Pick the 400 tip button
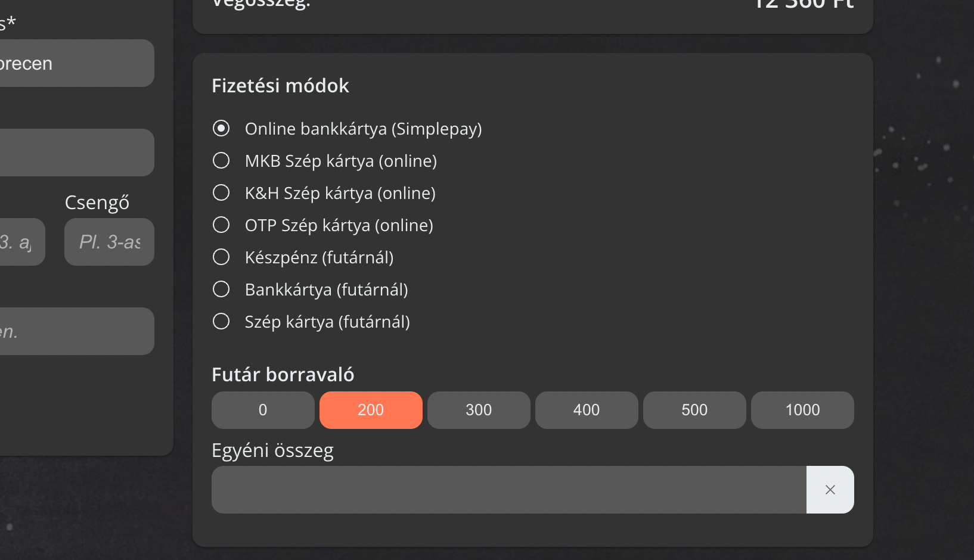The width and height of the screenshot is (974, 560). [x=587, y=410]
